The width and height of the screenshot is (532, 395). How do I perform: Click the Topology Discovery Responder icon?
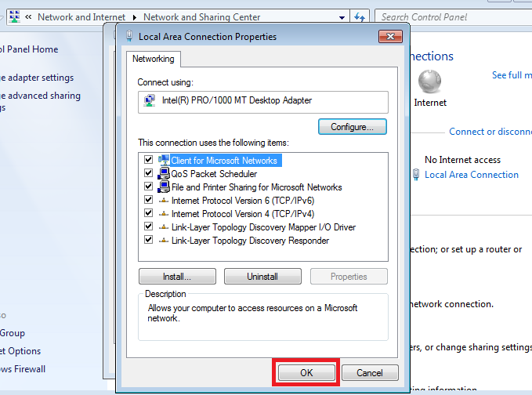pos(164,241)
